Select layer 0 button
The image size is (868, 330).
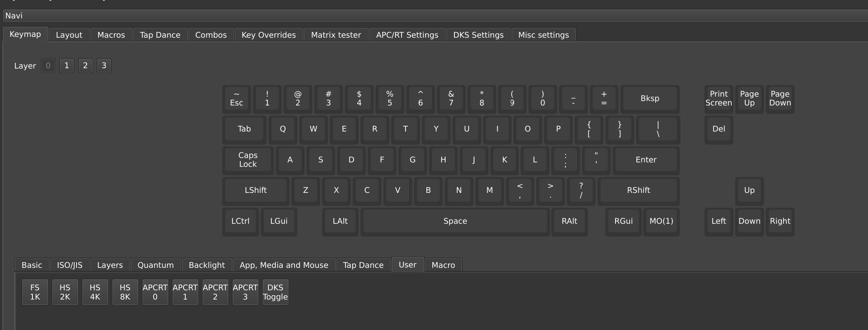pyautogui.click(x=48, y=65)
